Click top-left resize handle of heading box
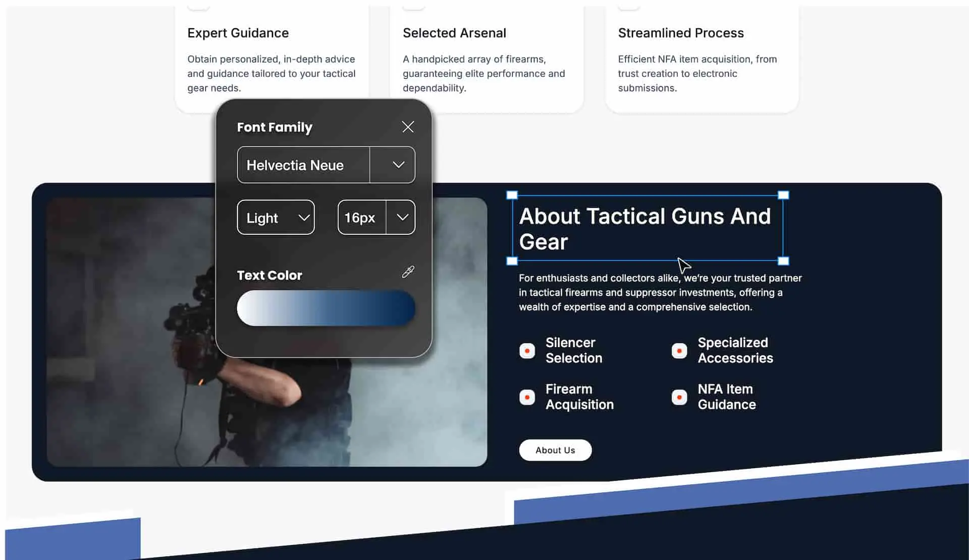969x560 pixels. (x=512, y=195)
